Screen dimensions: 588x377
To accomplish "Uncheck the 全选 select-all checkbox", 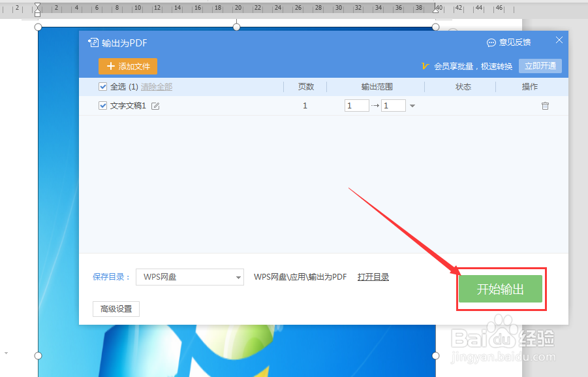I will pyautogui.click(x=102, y=86).
